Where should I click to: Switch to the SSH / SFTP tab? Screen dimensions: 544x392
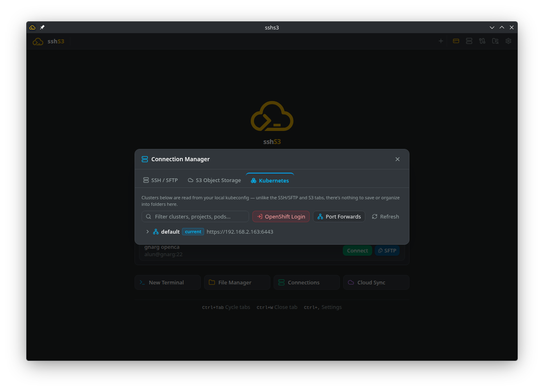pos(160,180)
